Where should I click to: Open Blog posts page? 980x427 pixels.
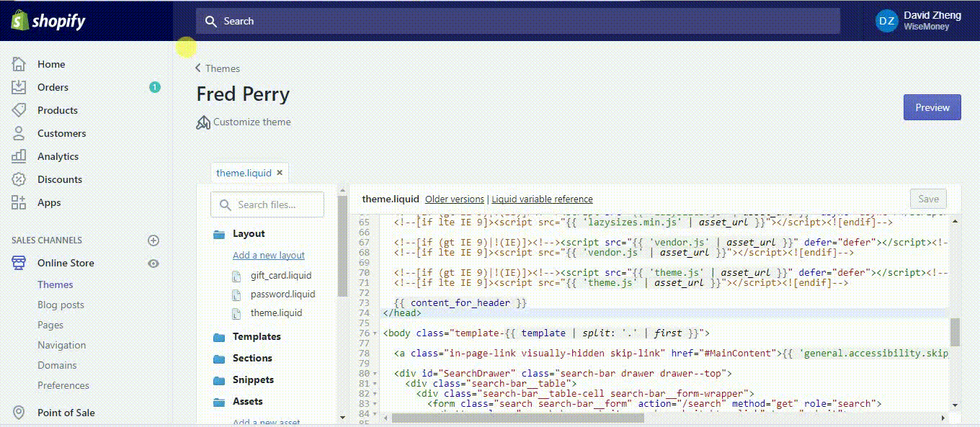point(61,305)
